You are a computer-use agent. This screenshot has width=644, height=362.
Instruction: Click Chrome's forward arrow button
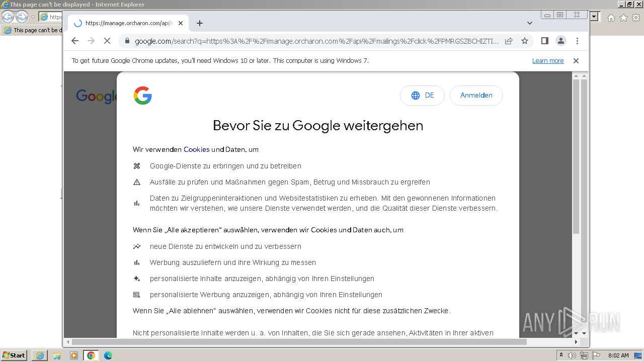tap(91, 41)
